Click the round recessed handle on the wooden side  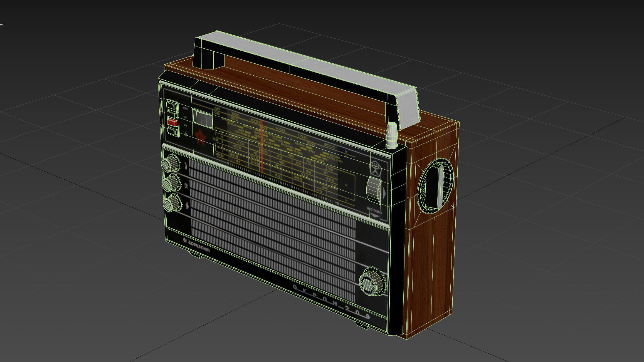pos(435,186)
